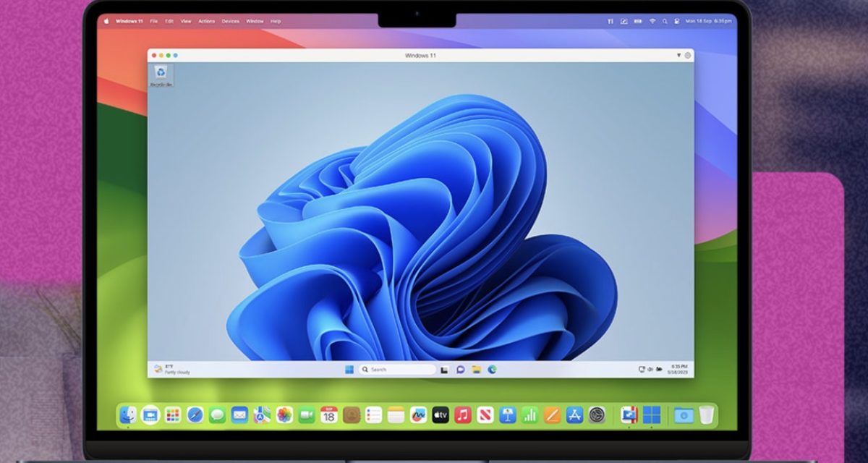868x463 pixels.
Task: Expand the dropdown arrow in VM title bar
Action: click(x=678, y=56)
